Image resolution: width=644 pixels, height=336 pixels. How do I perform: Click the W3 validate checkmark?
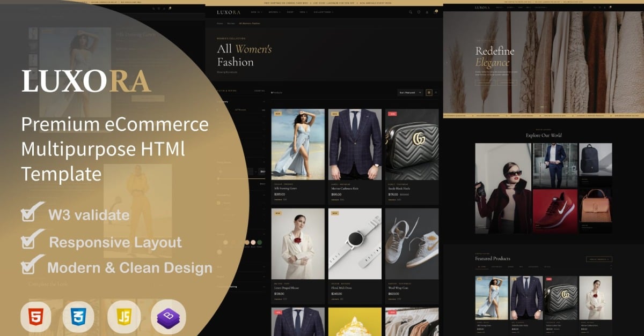click(x=33, y=212)
